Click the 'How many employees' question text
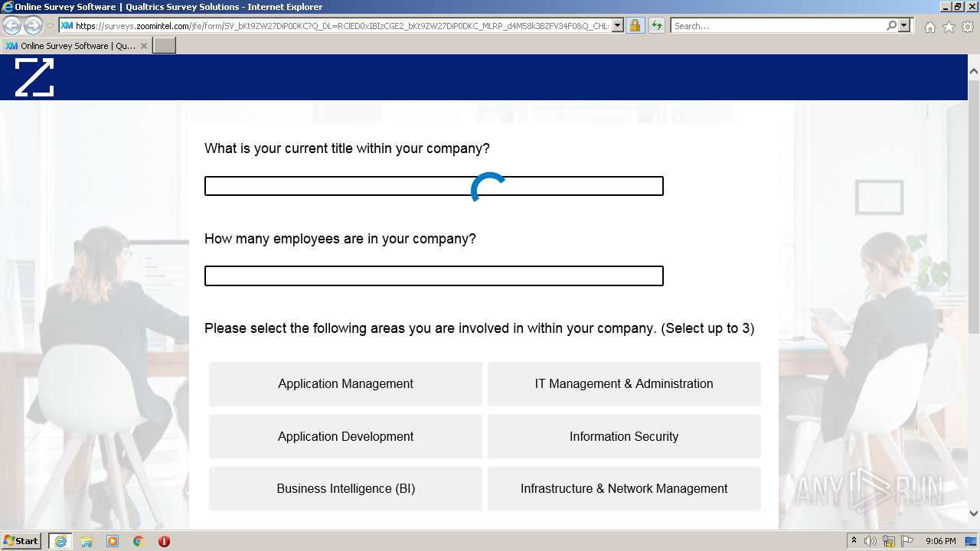 click(x=340, y=239)
